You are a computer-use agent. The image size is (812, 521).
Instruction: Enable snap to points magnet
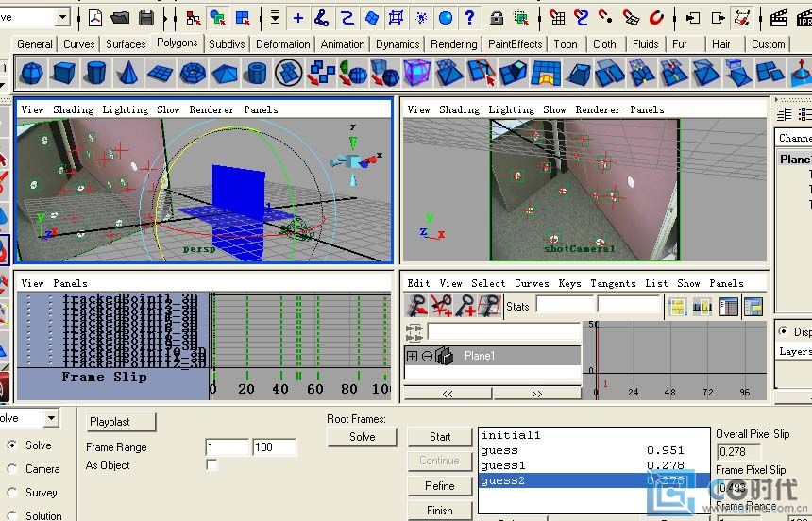606,18
